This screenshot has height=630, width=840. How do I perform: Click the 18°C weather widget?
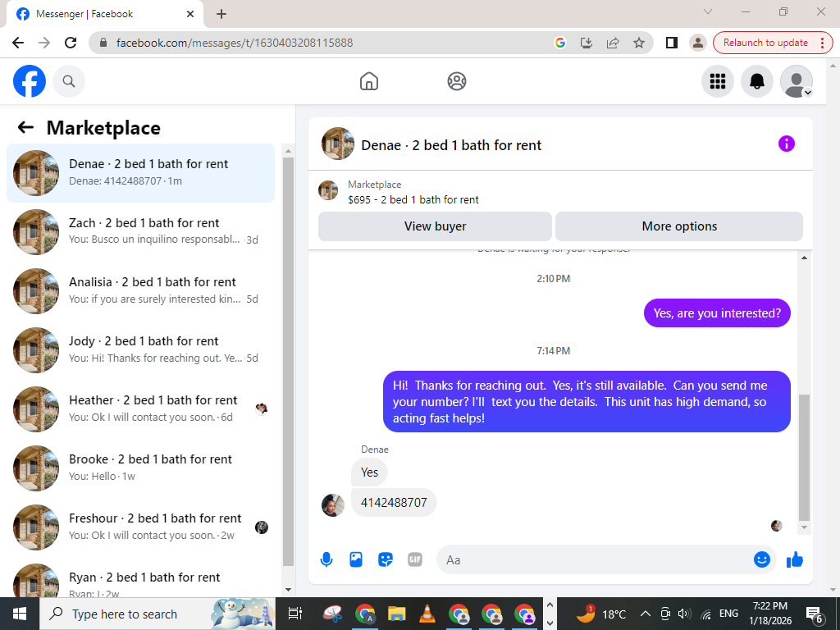600,614
